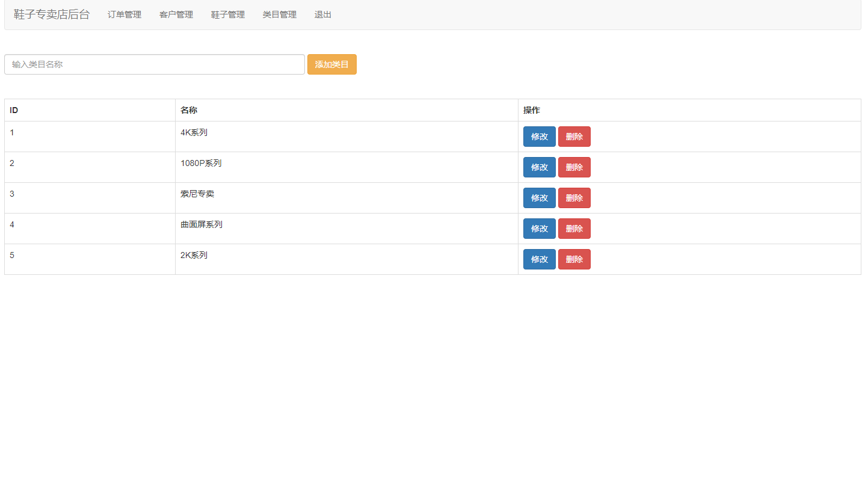The image size is (868, 477).
Task: Click 修改 for 2K系列
Action: pos(539,259)
